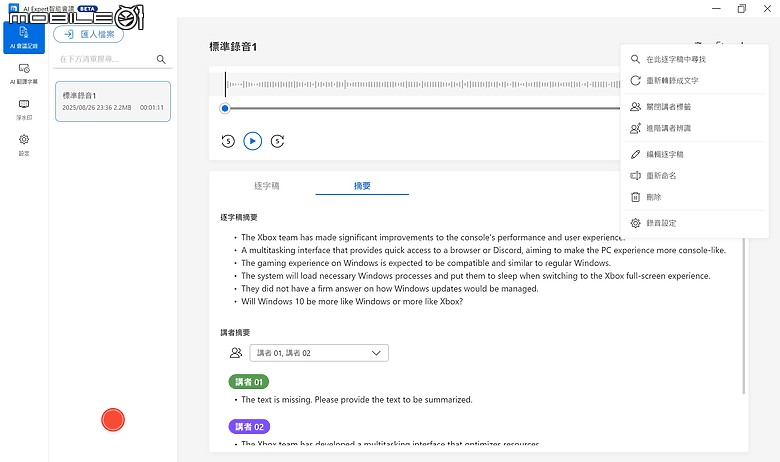The width and height of the screenshot is (780, 462).
Task: Skip audio forward five seconds
Action: [x=278, y=141]
